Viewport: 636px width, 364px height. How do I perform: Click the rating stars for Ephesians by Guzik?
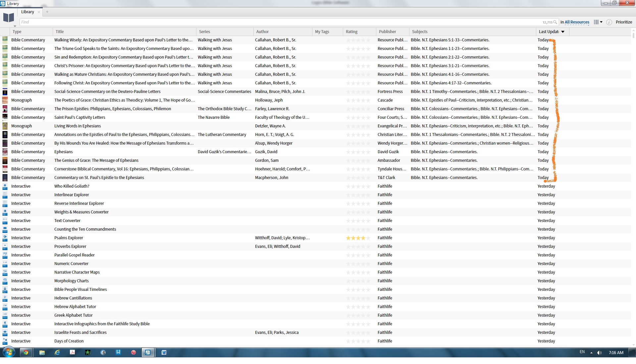pos(358,152)
